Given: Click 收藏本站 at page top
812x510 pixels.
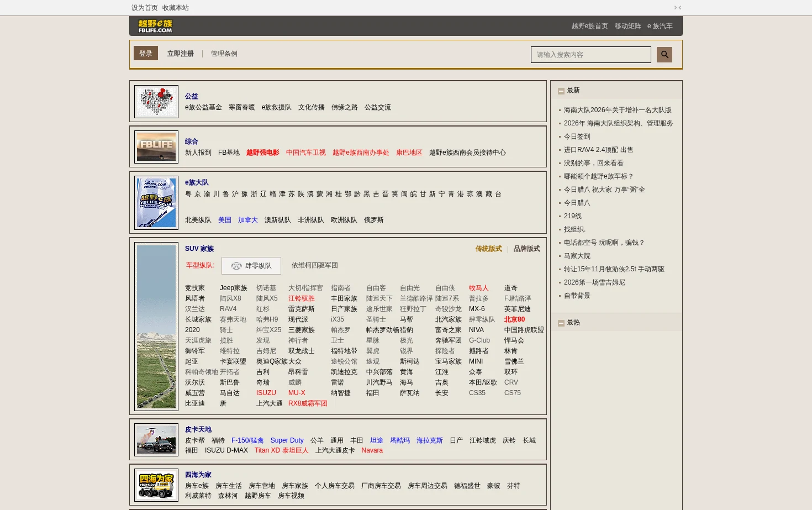Looking at the screenshot, I should (176, 8).
